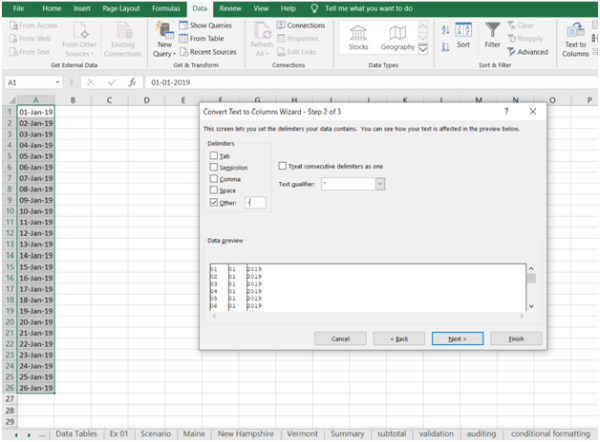This screenshot has height=442, width=600.
Task: Enable the Tab delimiter checkbox
Action: pyautogui.click(x=213, y=156)
